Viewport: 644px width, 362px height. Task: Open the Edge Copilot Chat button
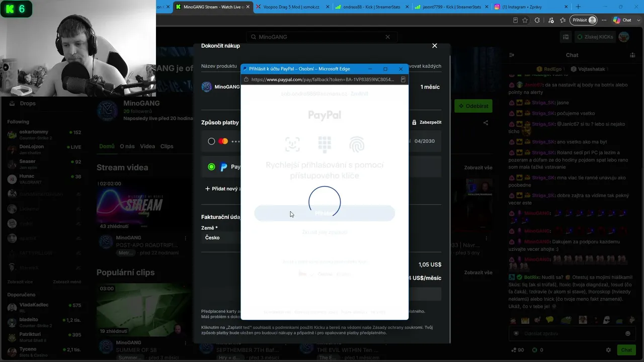pos(622,20)
